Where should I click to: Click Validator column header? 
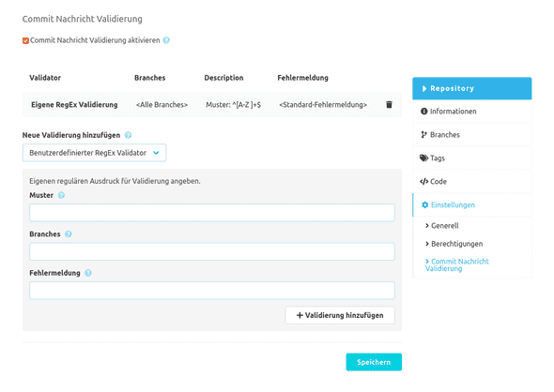click(45, 78)
